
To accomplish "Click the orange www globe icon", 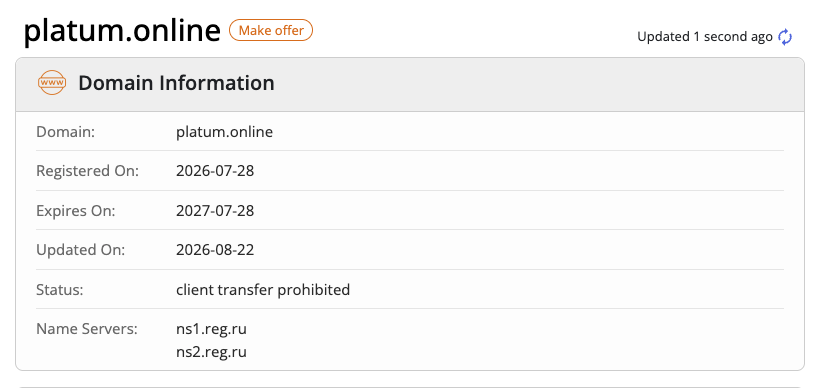I will click(x=52, y=83).
